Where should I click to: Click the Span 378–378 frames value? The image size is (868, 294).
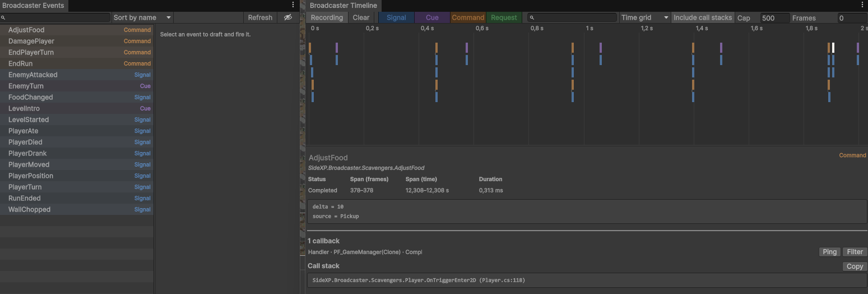pyautogui.click(x=361, y=191)
